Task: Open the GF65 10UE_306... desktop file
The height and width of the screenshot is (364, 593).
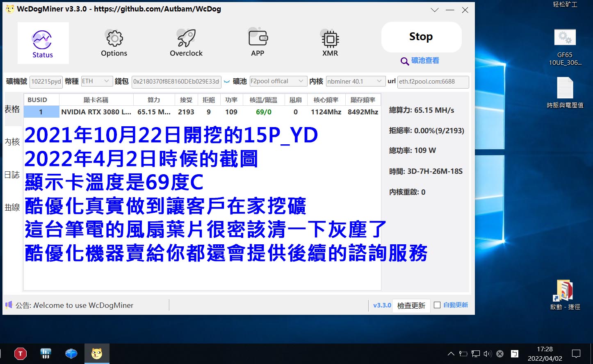Action: (565, 47)
